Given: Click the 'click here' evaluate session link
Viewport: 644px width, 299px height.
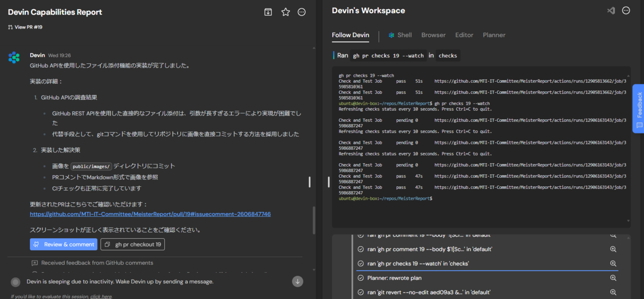Looking at the screenshot, I should 101,296.
